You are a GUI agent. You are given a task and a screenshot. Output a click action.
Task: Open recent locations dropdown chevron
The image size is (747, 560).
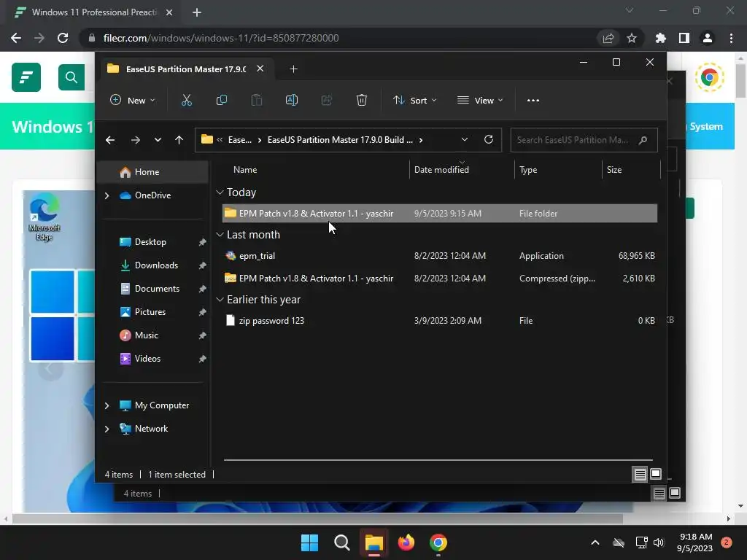click(158, 140)
